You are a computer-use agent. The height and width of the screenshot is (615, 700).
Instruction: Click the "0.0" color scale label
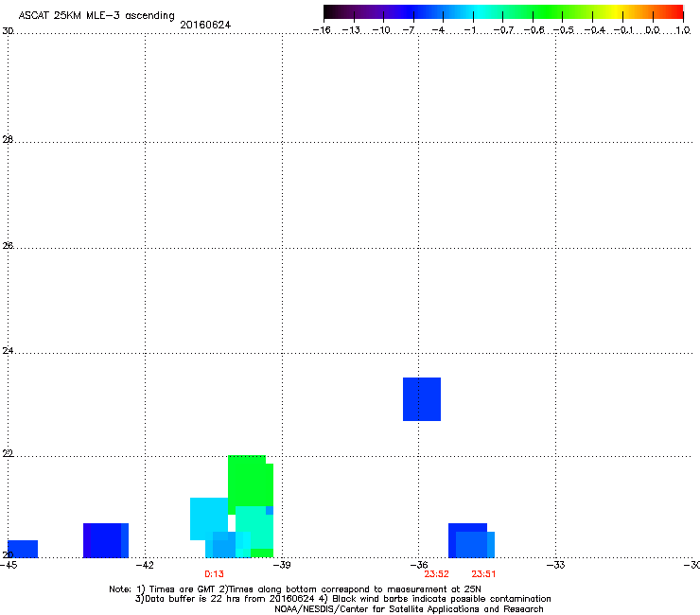653,30
